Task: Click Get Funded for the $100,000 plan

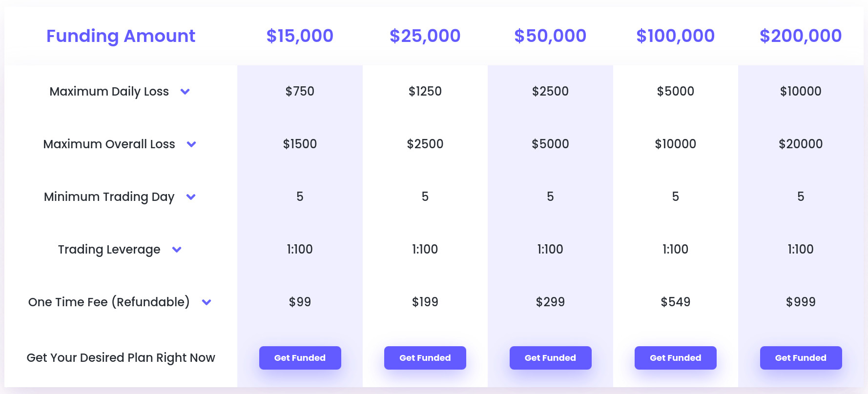Action: 675,357
